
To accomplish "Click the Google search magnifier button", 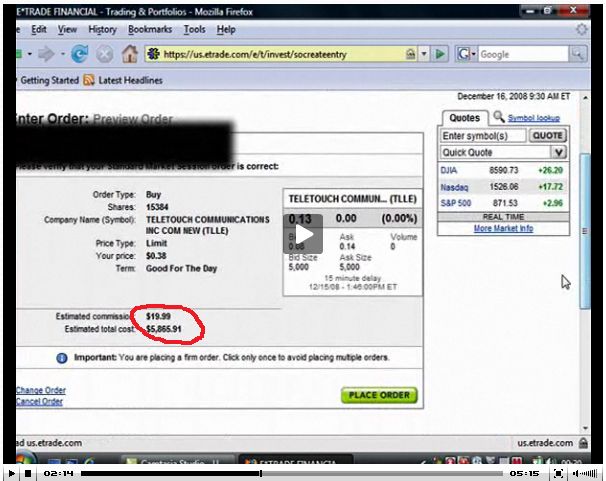I will 577,54.
